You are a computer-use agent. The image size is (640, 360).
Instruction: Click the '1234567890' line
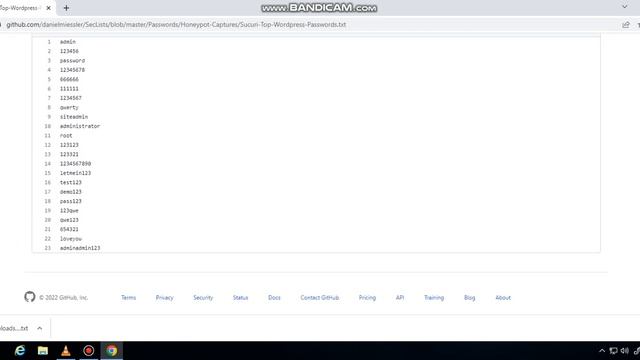coord(76,164)
